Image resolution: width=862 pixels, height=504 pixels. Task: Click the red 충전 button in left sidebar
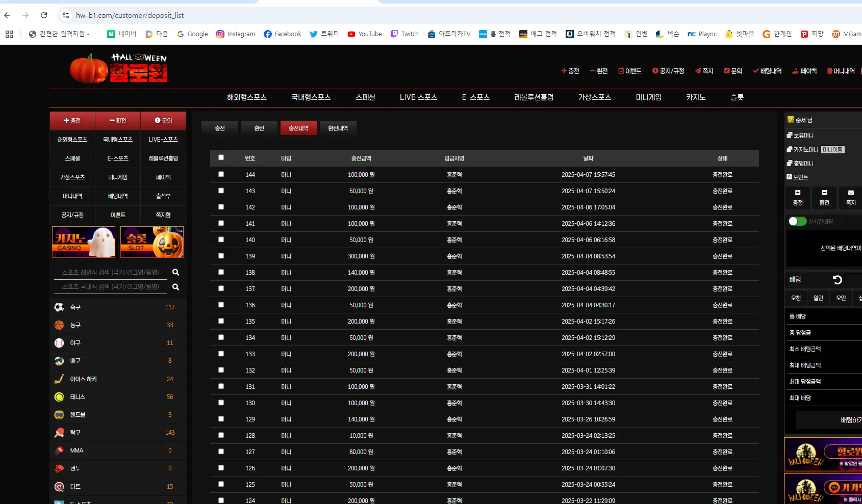click(72, 121)
